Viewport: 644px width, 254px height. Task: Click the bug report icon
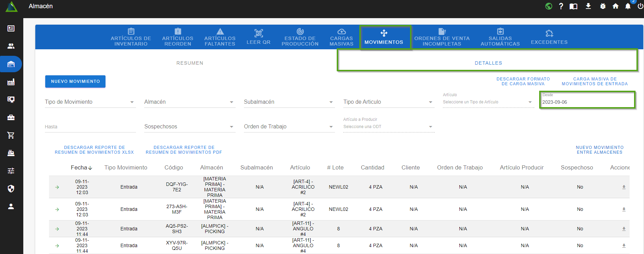(x=603, y=6)
